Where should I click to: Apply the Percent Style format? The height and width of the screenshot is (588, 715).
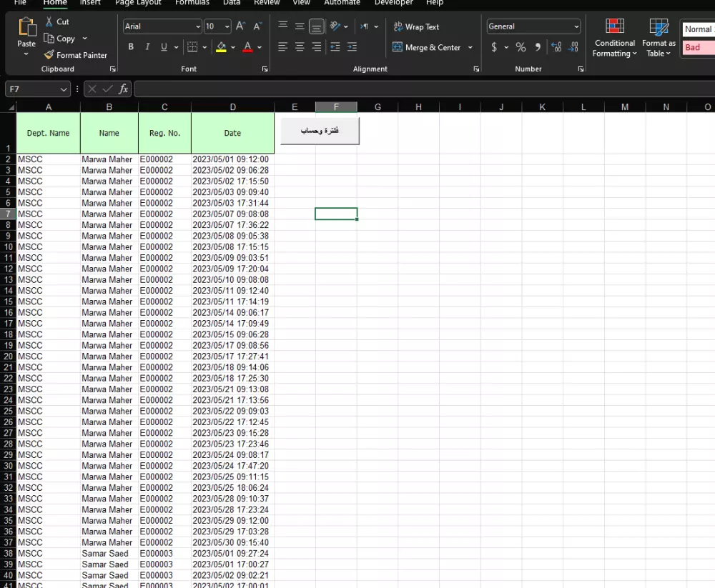pyautogui.click(x=521, y=47)
